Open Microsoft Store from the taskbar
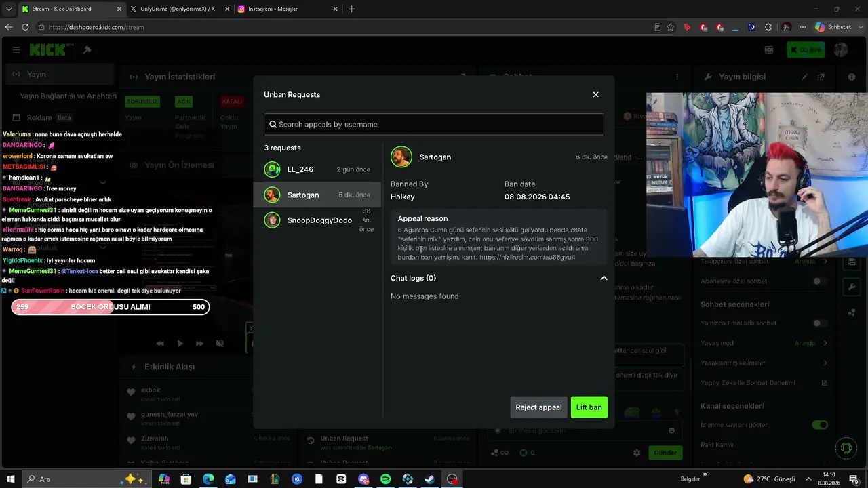 [186, 479]
